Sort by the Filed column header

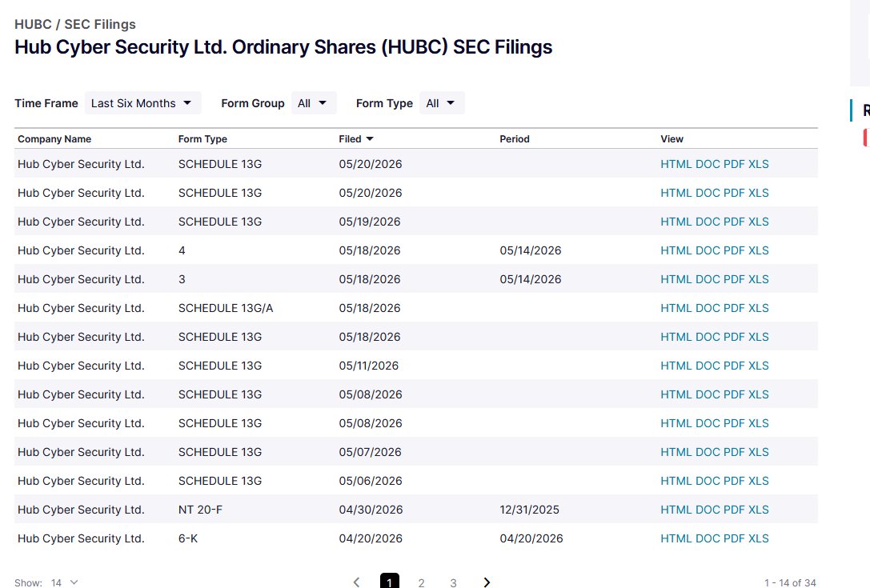click(355, 138)
